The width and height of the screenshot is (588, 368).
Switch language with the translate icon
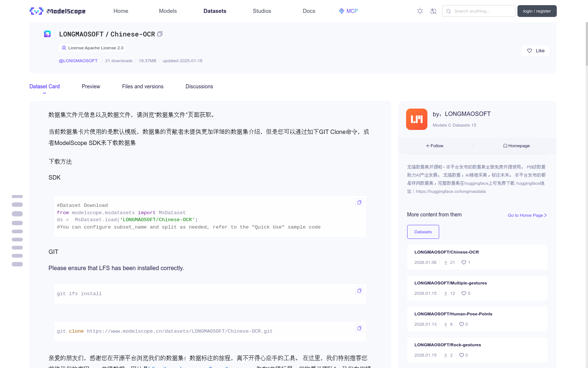point(433,11)
